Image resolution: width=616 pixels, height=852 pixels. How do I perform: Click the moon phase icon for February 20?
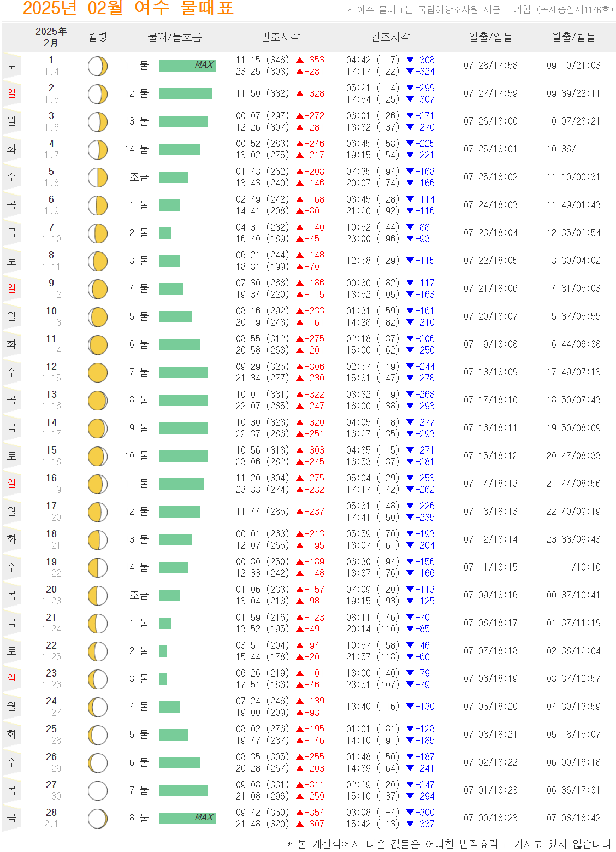pos(98,596)
